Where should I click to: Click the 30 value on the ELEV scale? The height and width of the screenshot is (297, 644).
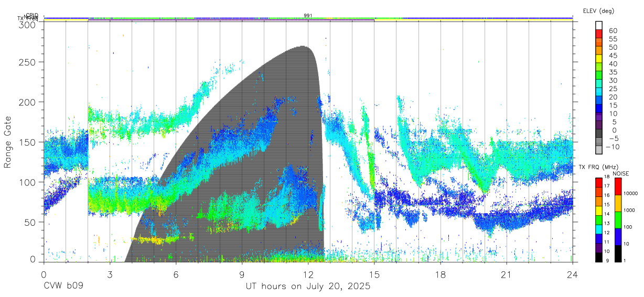613,81
